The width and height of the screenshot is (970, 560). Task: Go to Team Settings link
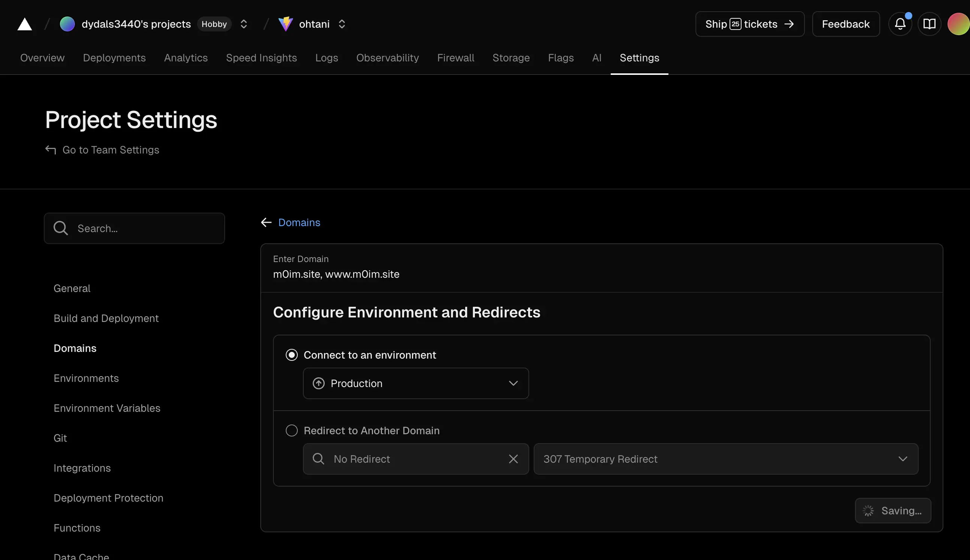pyautogui.click(x=110, y=150)
